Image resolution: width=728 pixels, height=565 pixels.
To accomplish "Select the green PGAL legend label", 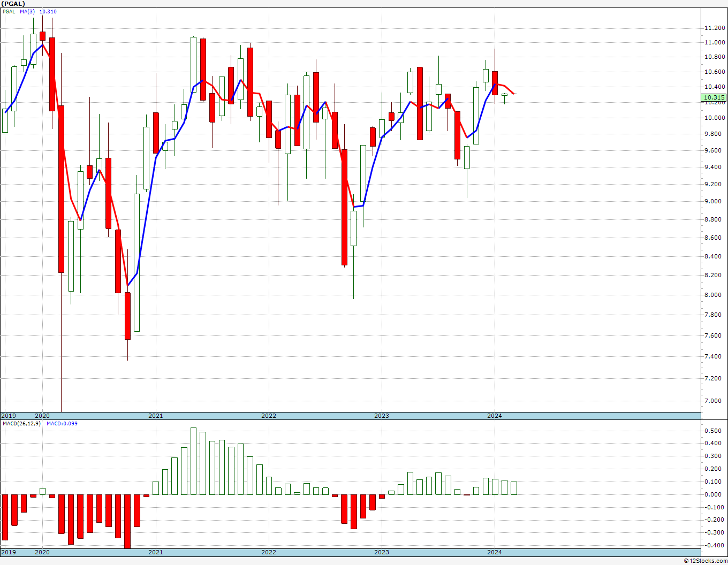I will pos(9,12).
